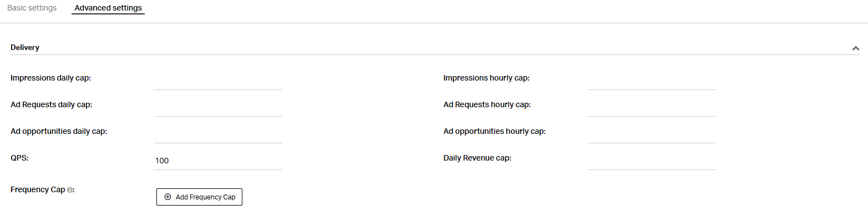868x215 pixels.
Task: Click the plus icon inside Add Frequency Cap
Action: click(x=168, y=197)
